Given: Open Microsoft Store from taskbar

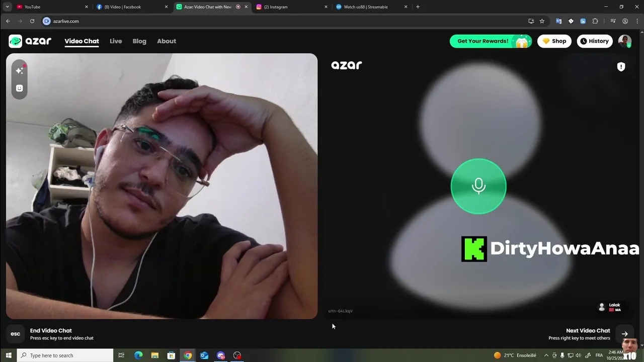Looking at the screenshot, I should tap(171, 355).
